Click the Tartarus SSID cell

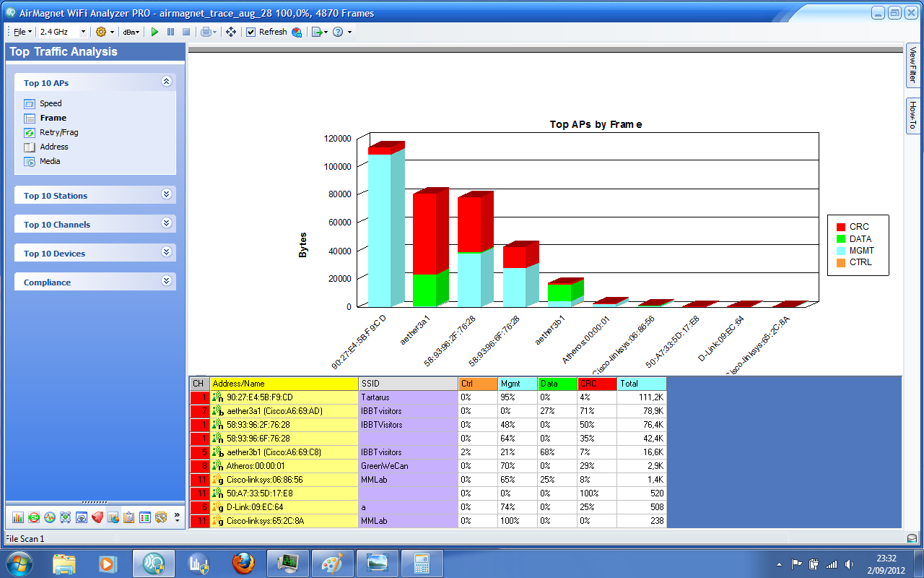coord(408,397)
